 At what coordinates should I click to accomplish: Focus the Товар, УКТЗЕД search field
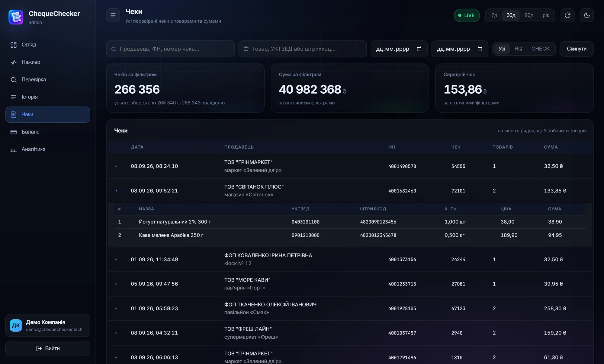pyautogui.click(x=303, y=49)
